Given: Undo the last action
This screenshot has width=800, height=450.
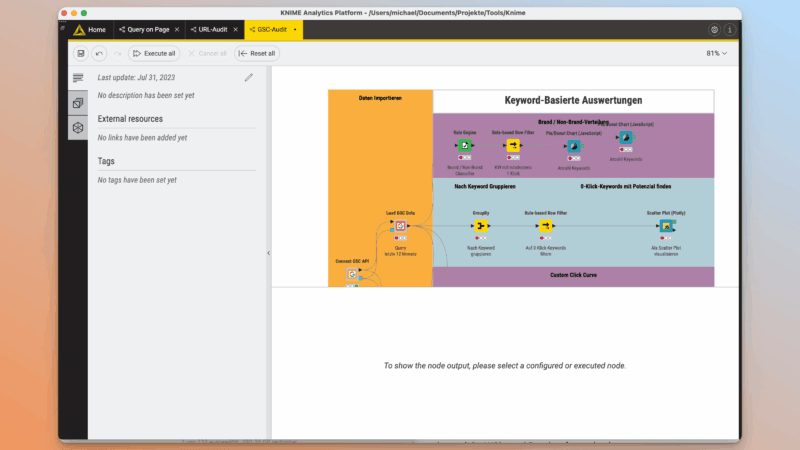Looking at the screenshot, I should click(x=99, y=53).
